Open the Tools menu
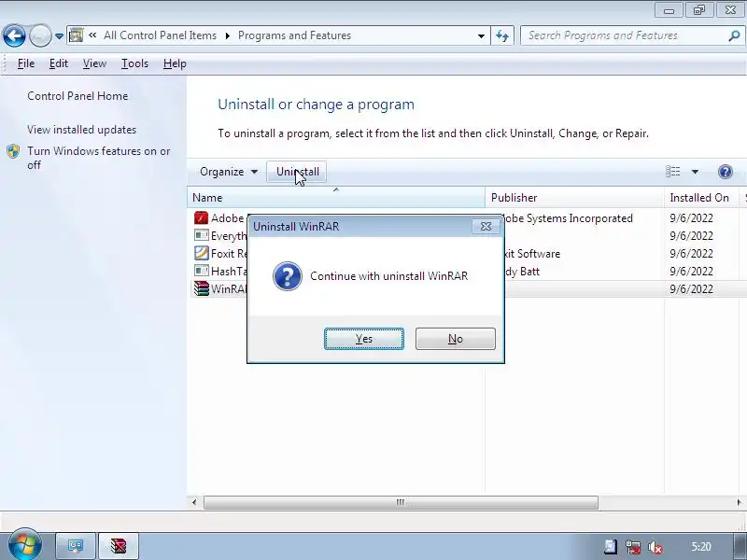Image resolution: width=747 pixels, height=560 pixels. [x=134, y=63]
